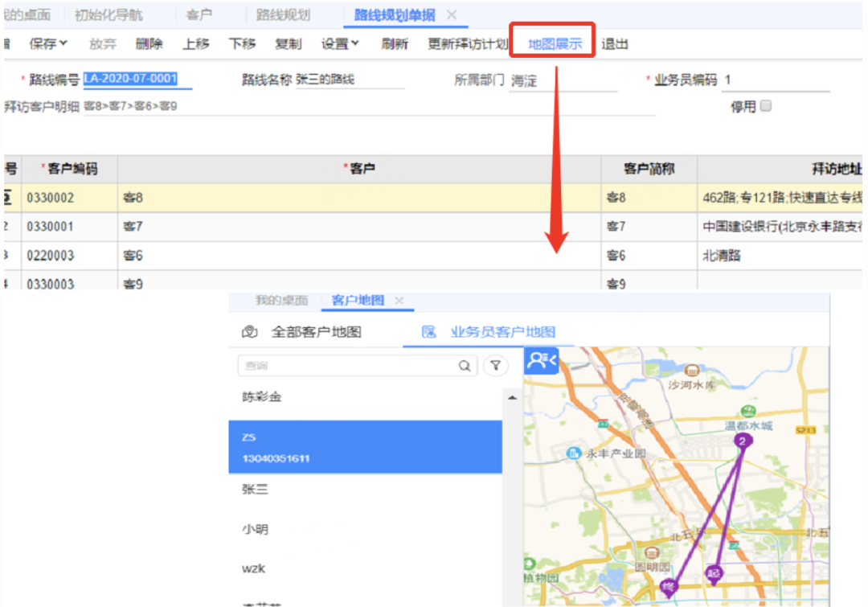868x607 pixels.
Task: Click the 地图展示 button
Action: pos(555,44)
